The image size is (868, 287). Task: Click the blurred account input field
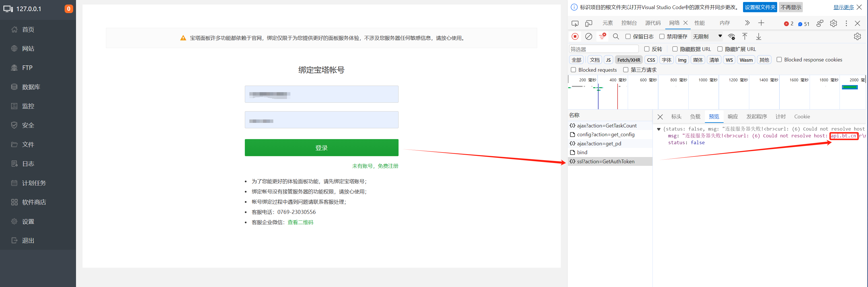coord(321,94)
